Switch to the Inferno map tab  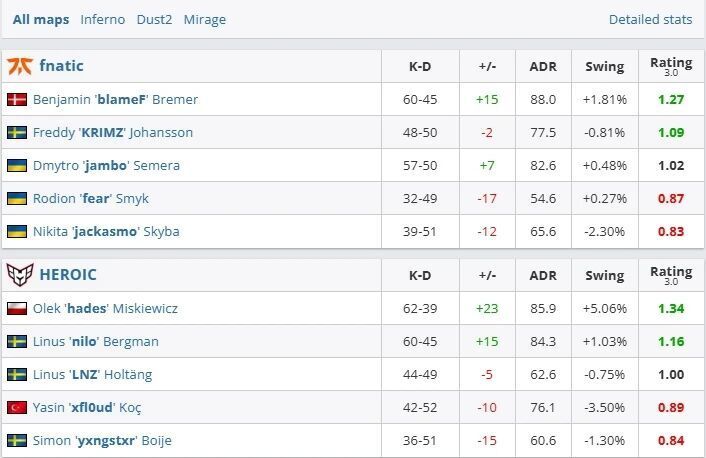click(x=103, y=19)
